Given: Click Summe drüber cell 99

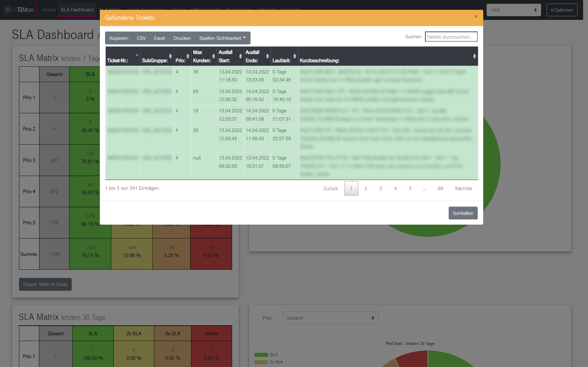Looking at the screenshot, I should (x=211, y=254).
